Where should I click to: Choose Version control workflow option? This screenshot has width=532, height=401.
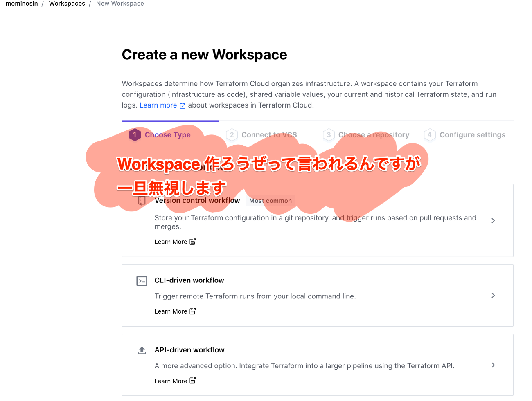click(317, 221)
